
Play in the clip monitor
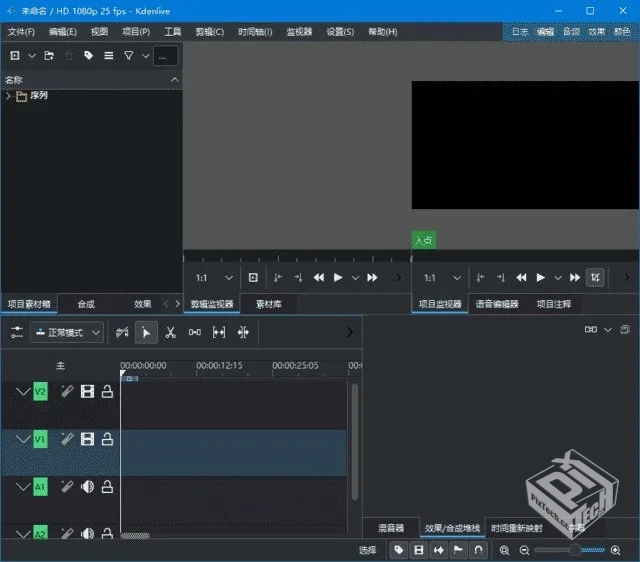point(338,278)
